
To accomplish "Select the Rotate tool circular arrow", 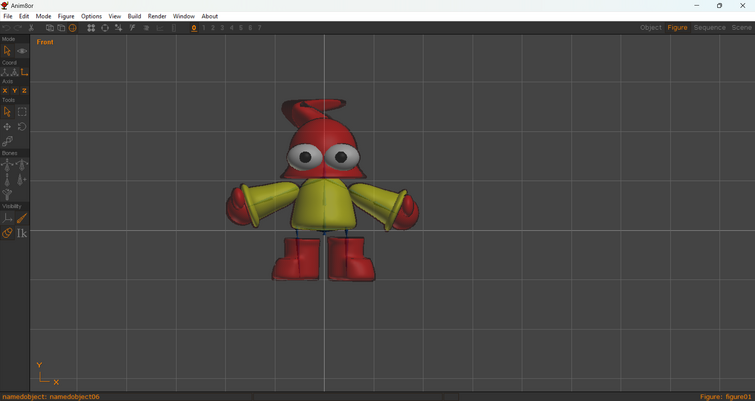I will click(x=22, y=127).
